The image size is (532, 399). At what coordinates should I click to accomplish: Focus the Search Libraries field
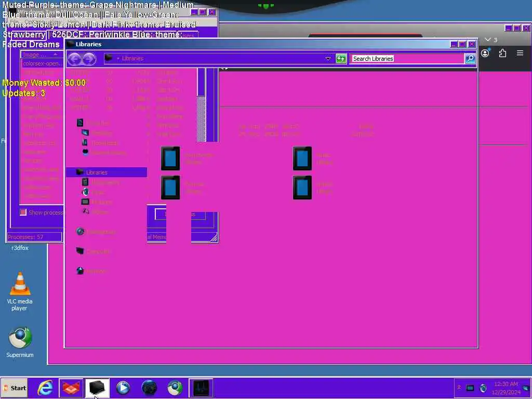[407, 59]
